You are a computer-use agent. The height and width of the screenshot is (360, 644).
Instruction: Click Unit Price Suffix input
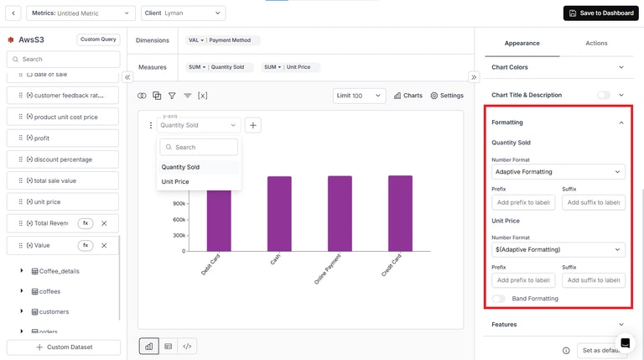pyautogui.click(x=594, y=280)
